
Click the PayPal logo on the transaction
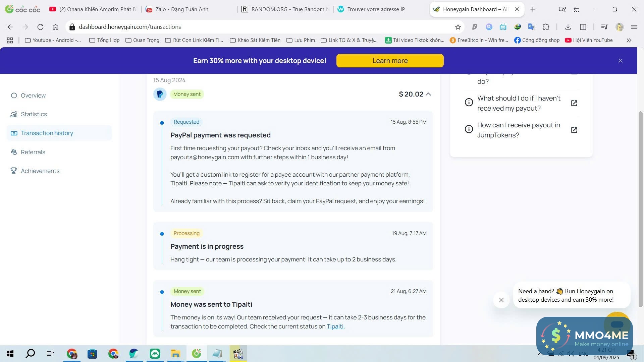click(160, 94)
